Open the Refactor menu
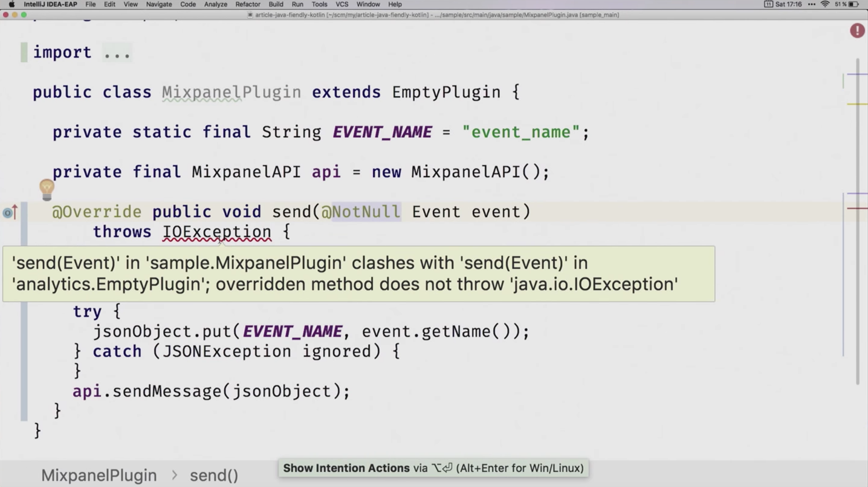868x487 pixels. click(248, 4)
